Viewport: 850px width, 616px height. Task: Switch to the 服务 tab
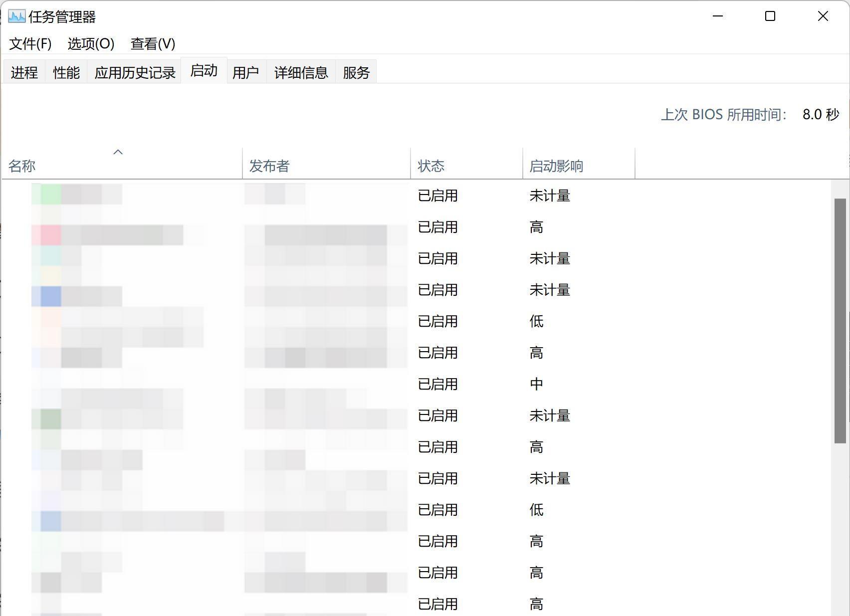click(356, 72)
